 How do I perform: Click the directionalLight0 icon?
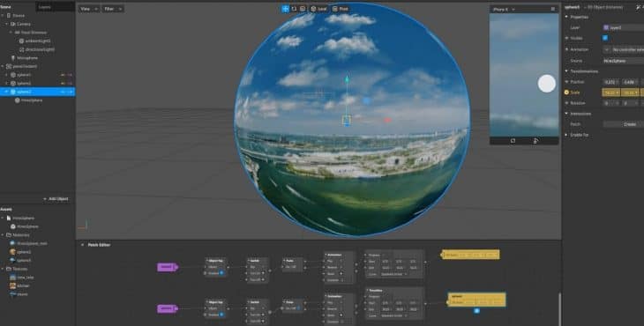[21, 49]
